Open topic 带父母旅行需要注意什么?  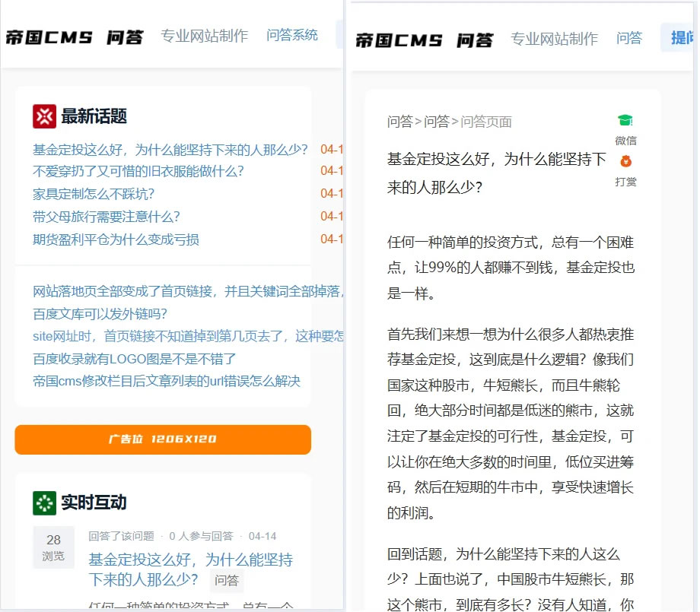(107, 217)
